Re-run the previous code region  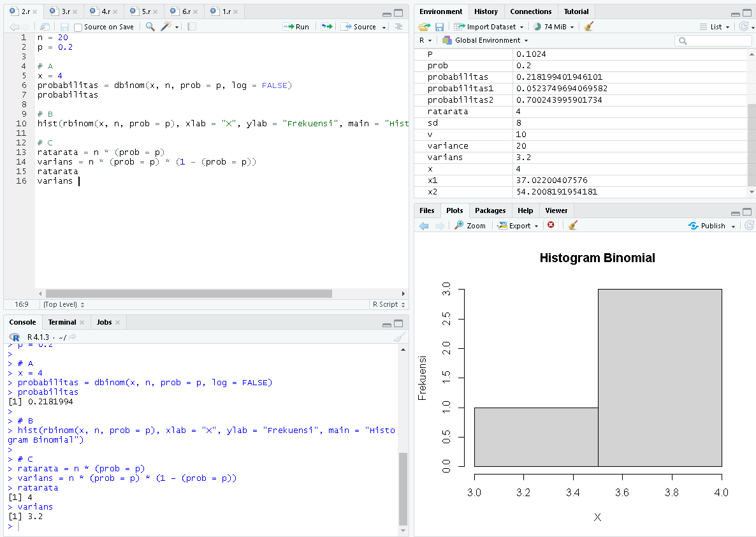point(327,26)
